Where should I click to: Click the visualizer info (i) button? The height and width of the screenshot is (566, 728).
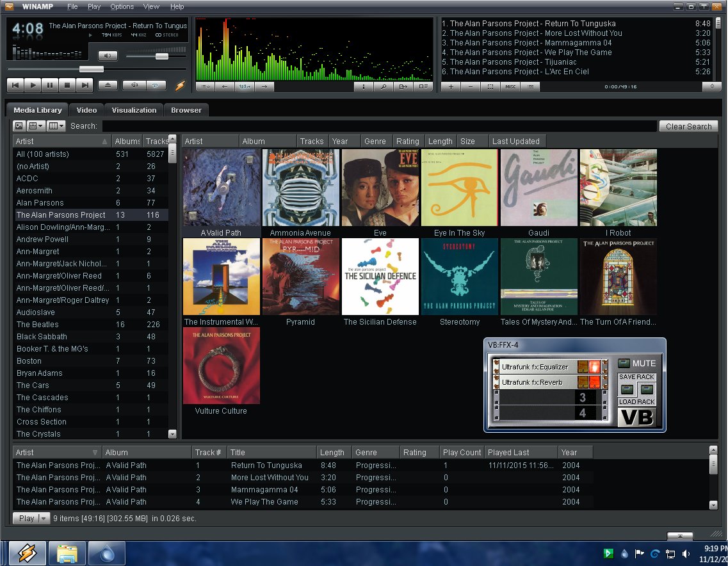click(364, 86)
